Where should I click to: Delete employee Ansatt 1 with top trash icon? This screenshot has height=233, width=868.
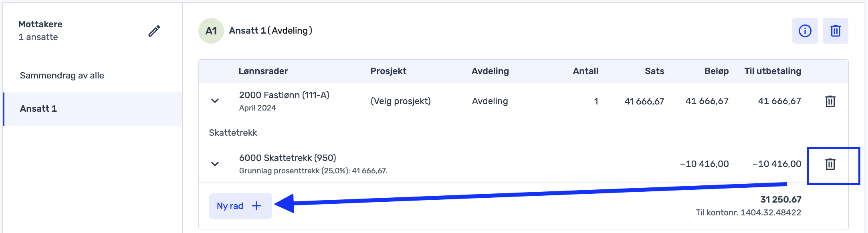(x=835, y=31)
